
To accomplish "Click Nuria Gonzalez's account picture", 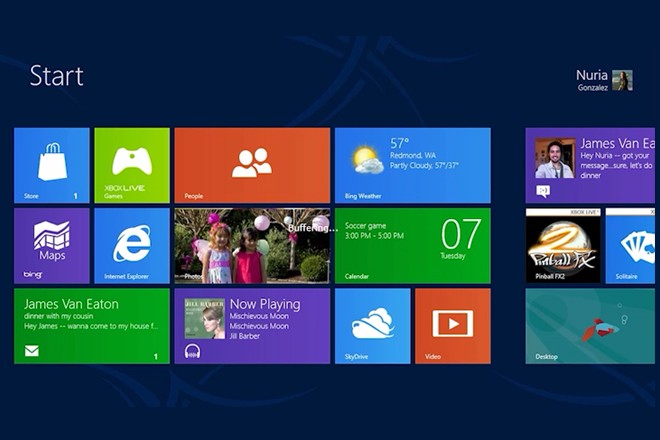I will tap(622, 80).
